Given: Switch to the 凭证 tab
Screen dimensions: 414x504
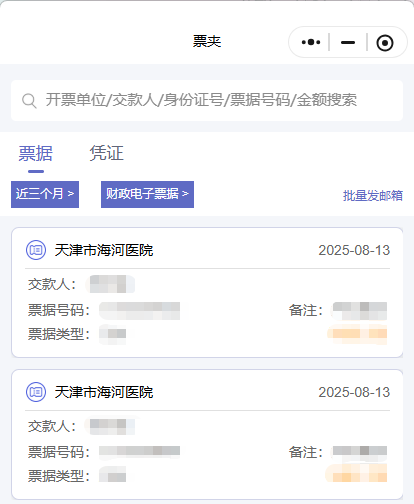Looking at the screenshot, I should (x=107, y=153).
